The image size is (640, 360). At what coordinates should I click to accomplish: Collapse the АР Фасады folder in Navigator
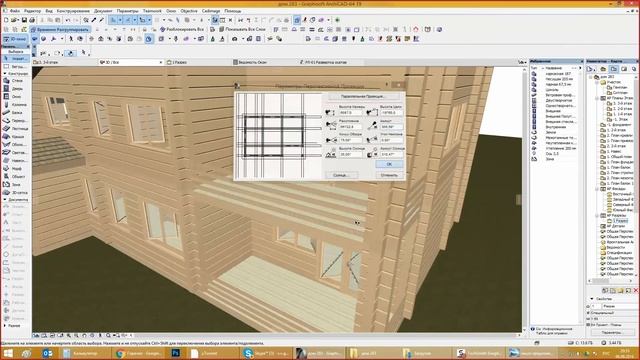tap(596, 189)
